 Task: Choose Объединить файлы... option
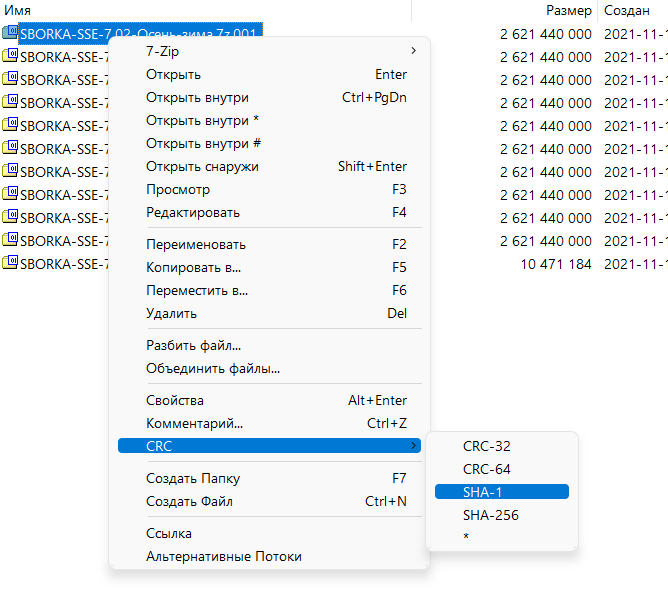(x=213, y=368)
